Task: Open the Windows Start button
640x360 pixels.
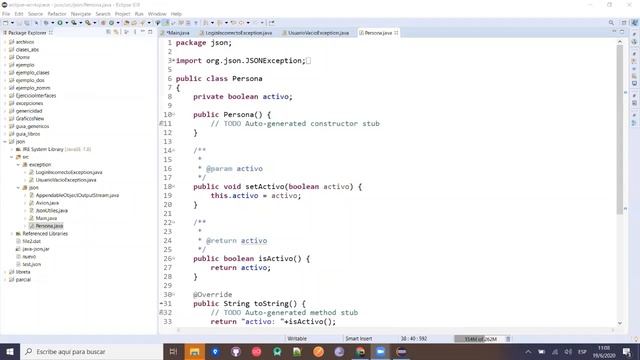Action: 10,351
